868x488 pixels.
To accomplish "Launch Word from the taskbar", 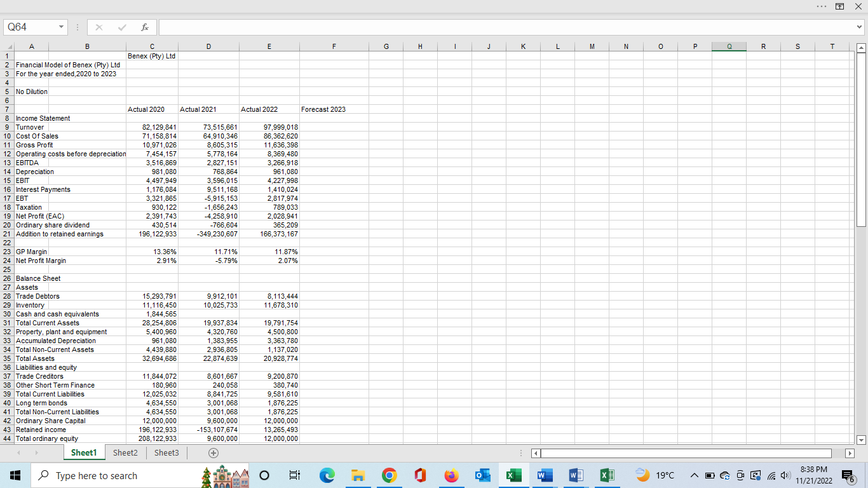I will tap(545, 475).
